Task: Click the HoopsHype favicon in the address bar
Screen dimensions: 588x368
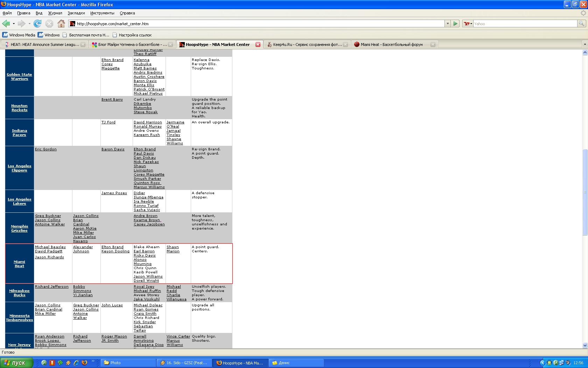Action: [72, 23]
